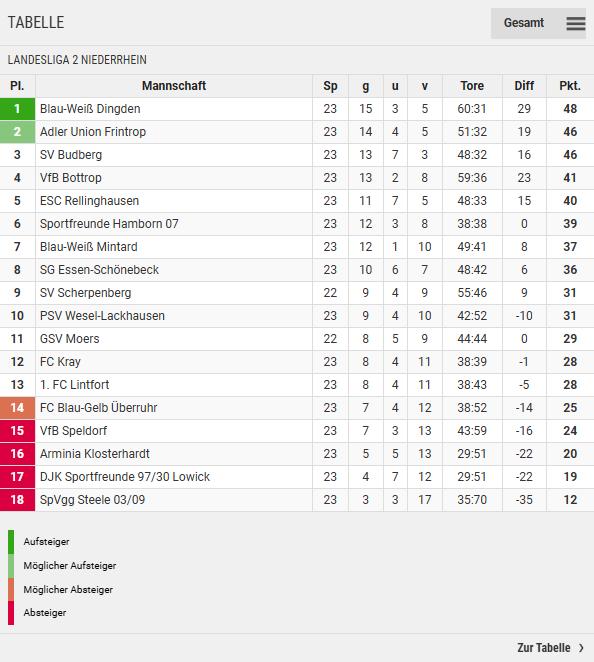Open the hamburger menu icon next to Gesamt
Viewport: 594px width, 662px height.
[575, 23]
